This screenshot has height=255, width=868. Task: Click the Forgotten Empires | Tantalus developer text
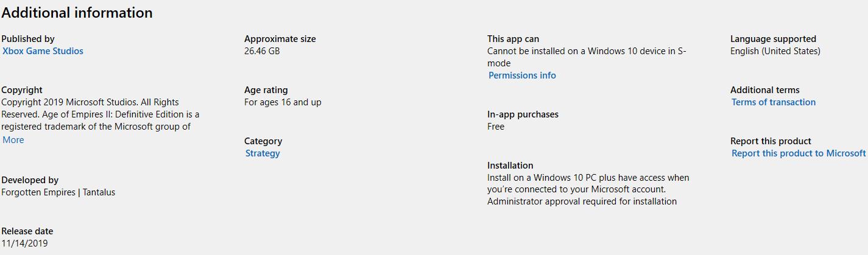58,192
